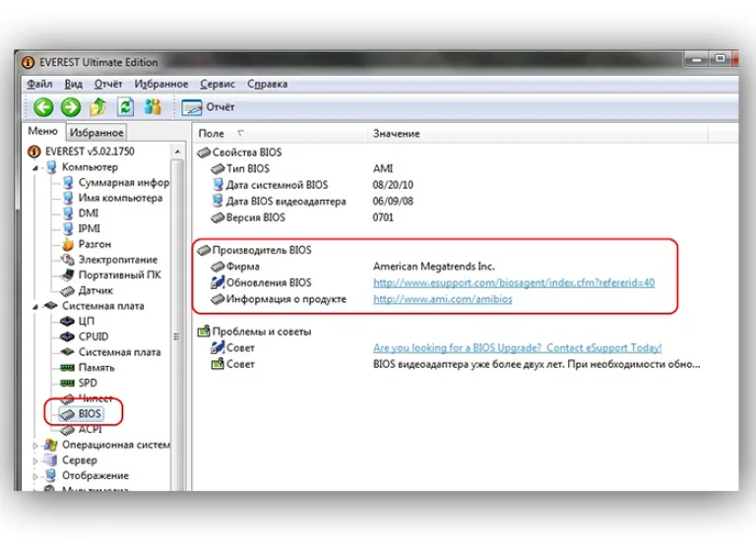This screenshot has width=756, height=545.
Task: Click the green Back arrow icon
Action: 43,107
